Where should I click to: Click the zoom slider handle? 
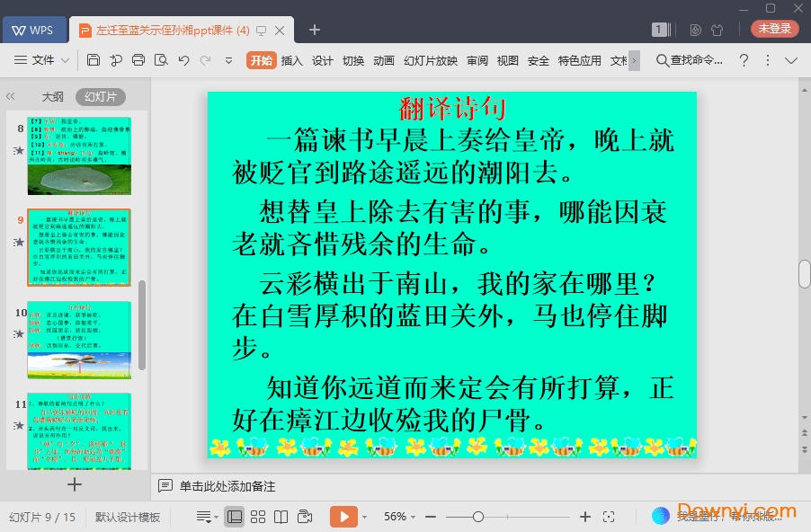click(x=478, y=517)
